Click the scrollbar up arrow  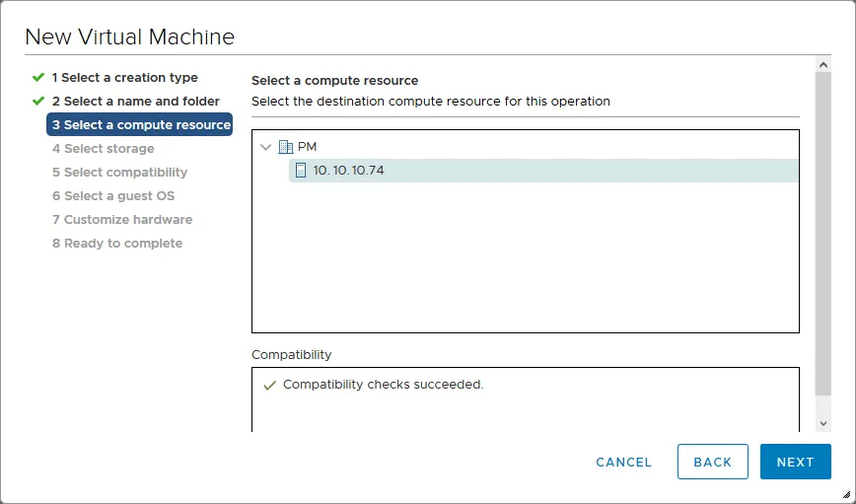pos(824,65)
